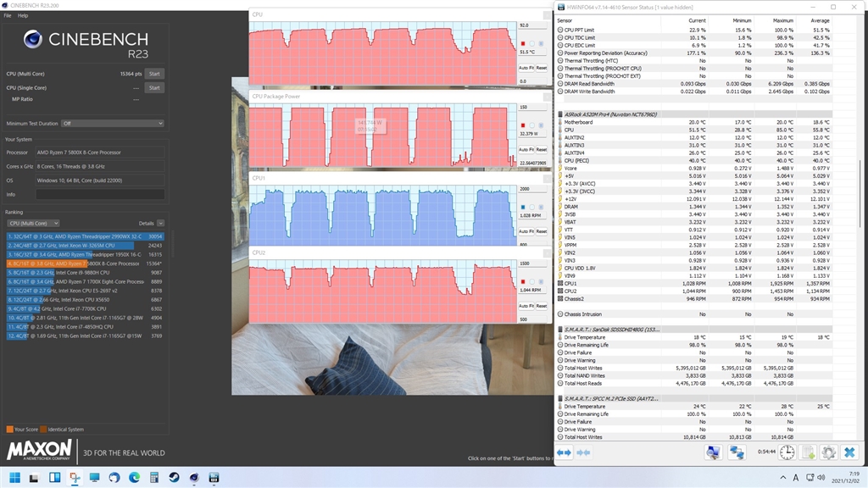Viewport: 868px width, 488px height.
Task: Click HWiNFO remote connection icon with two computers
Action: [737, 452]
